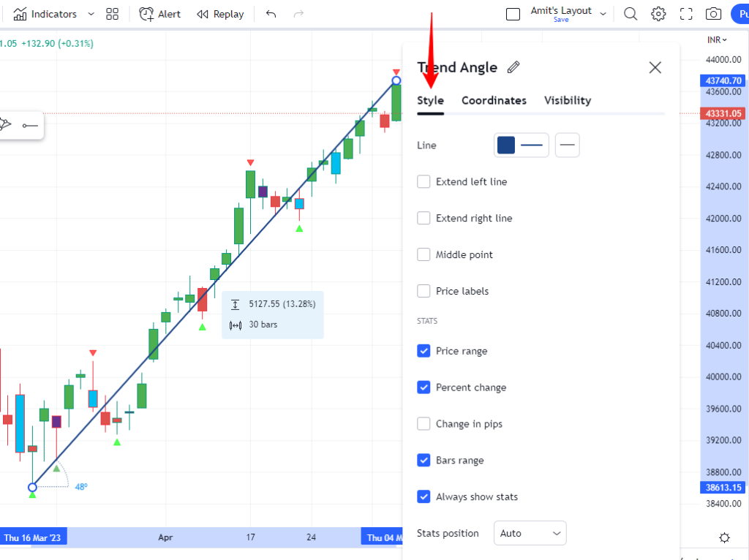
Task: Click the undo arrow
Action: pos(271,13)
